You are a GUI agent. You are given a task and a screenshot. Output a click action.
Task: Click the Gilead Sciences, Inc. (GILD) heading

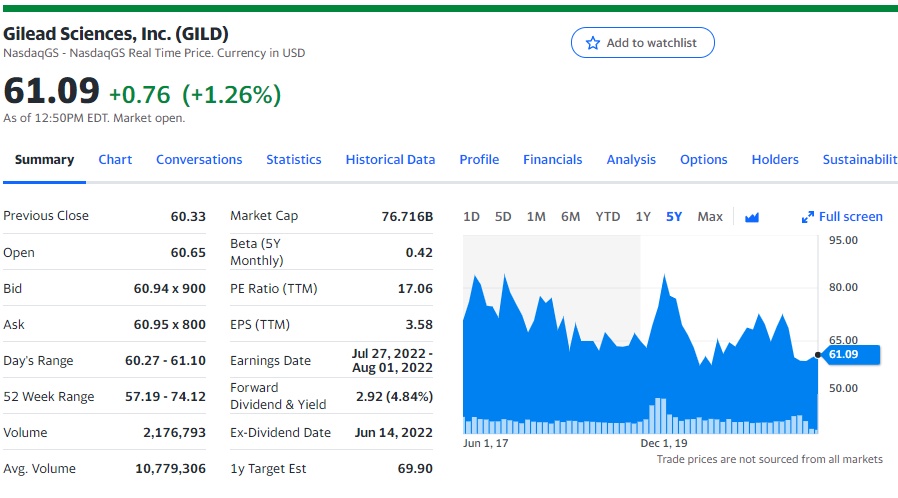(x=116, y=34)
